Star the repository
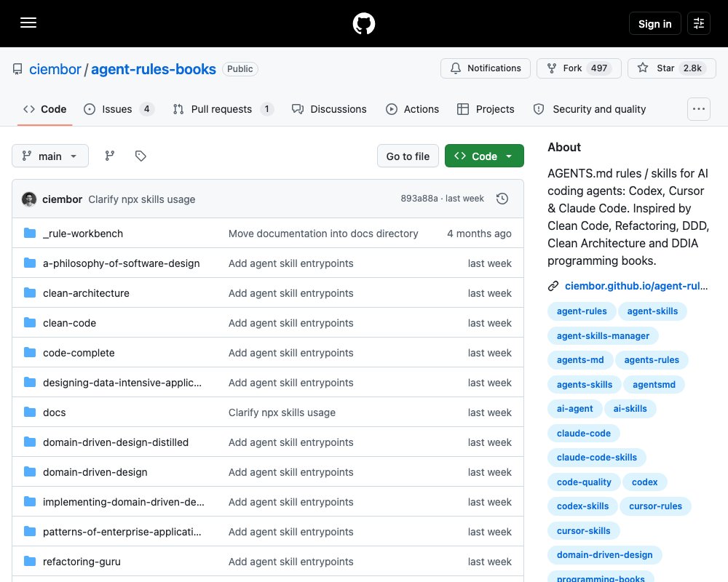This screenshot has height=582, width=728. 671,68
